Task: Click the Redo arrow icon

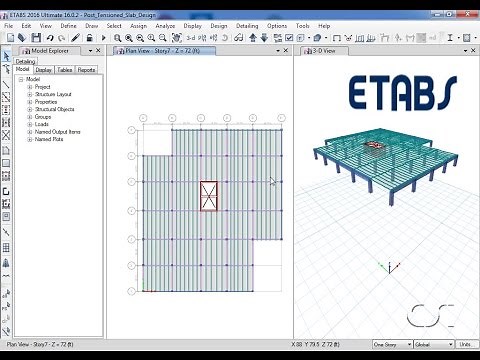Action: pos(62,38)
